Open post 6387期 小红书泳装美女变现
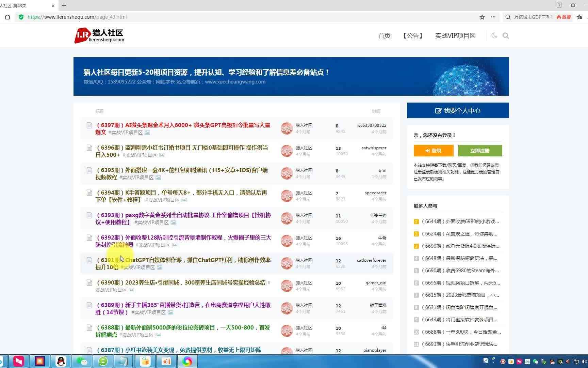This screenshot has height=368, width=588. tap(179, 350)
